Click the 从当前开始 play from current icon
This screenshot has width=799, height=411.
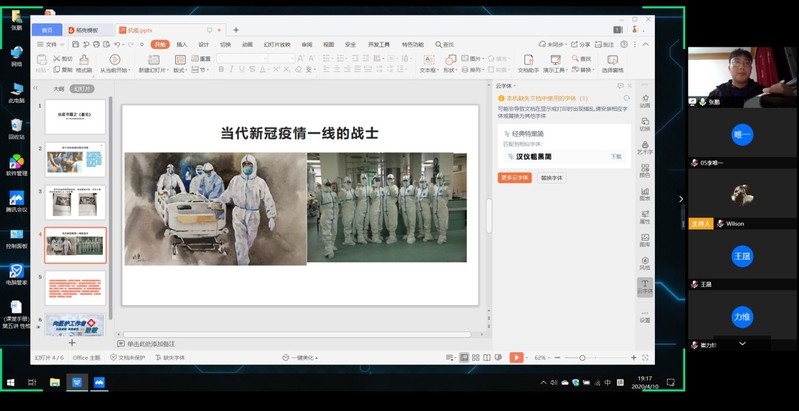115,61
